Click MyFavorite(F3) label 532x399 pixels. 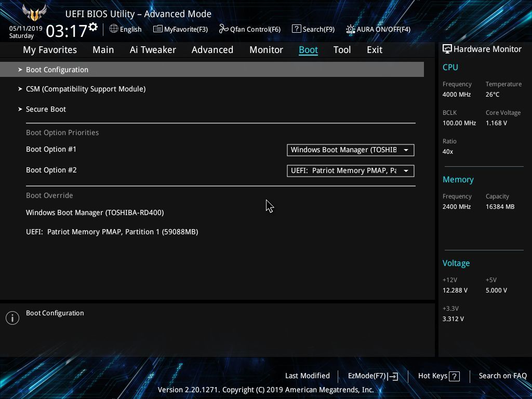[x=186, y=30]
